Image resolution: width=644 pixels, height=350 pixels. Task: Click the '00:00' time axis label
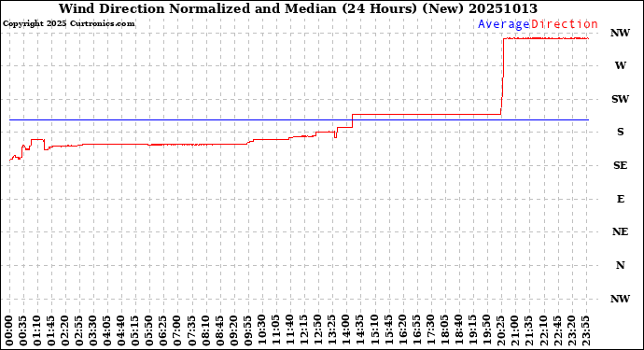(x=9, y=330)
